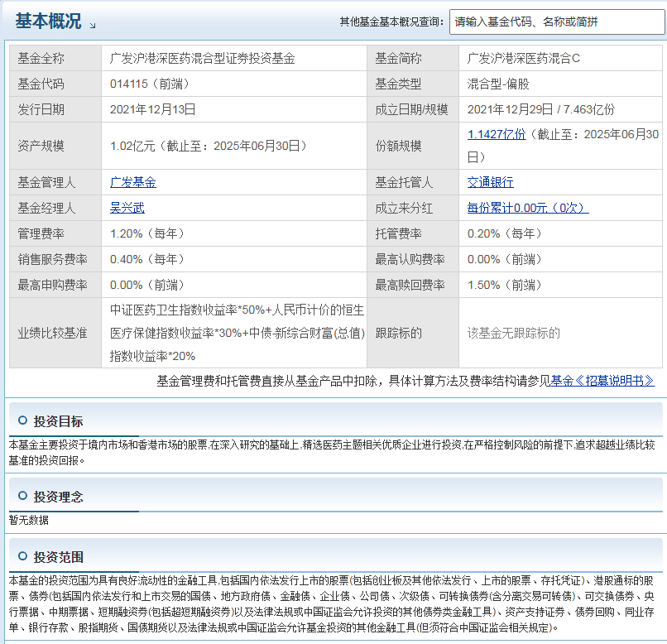
Task: Select sales service fee value 0.40%（每年）
Action: (146, 259)
